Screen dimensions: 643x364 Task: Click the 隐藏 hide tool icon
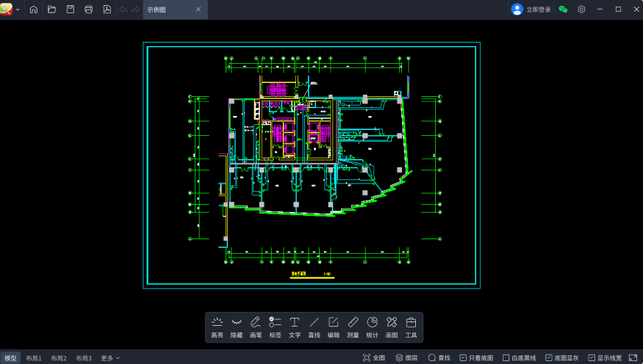click(236, 327)
